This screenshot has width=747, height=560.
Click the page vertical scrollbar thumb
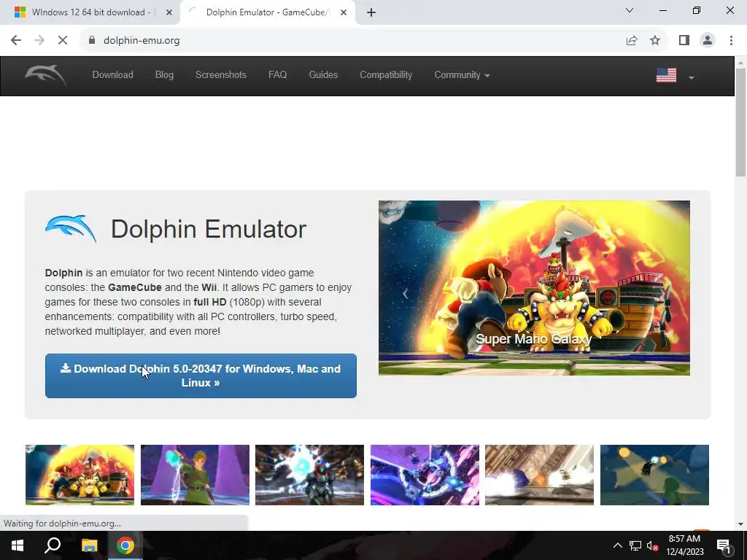[x=740, y=122]
